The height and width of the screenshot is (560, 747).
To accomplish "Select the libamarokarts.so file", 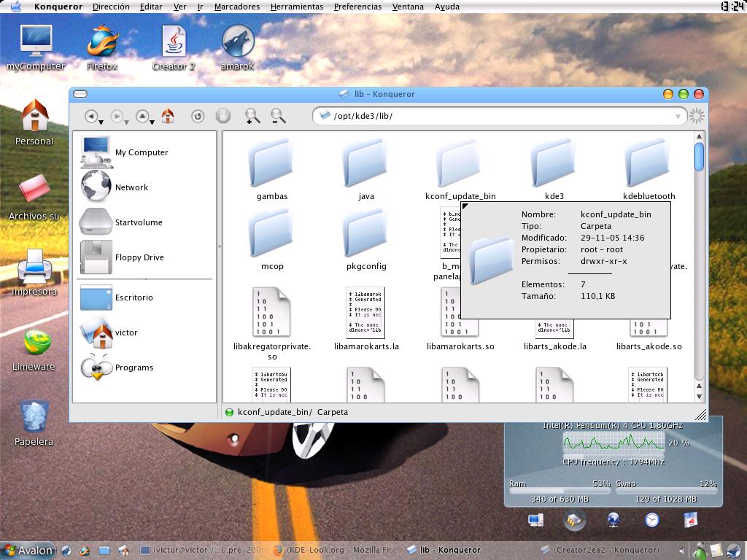I will (460, 319).
